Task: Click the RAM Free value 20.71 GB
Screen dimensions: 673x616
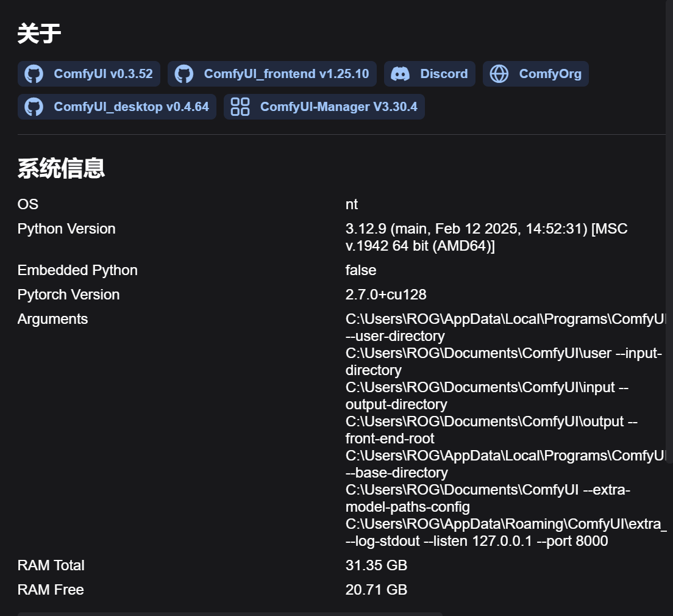Action: (376, 590)
